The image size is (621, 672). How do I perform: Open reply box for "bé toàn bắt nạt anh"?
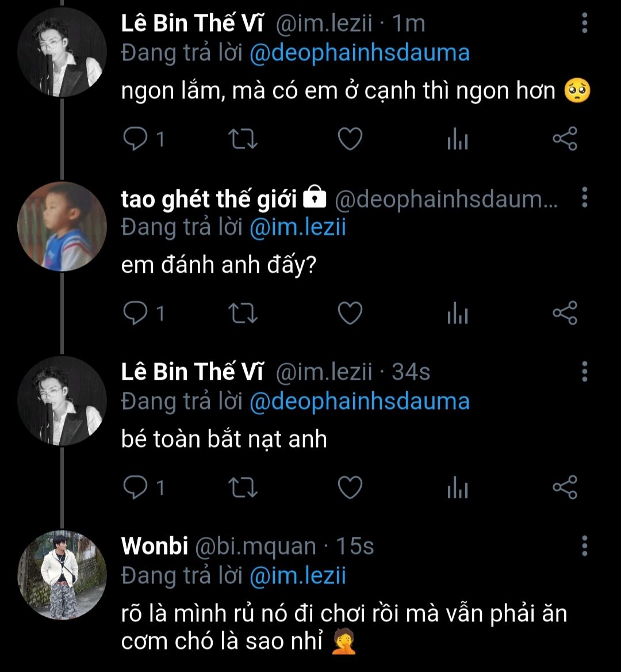[x=137, y=488]
